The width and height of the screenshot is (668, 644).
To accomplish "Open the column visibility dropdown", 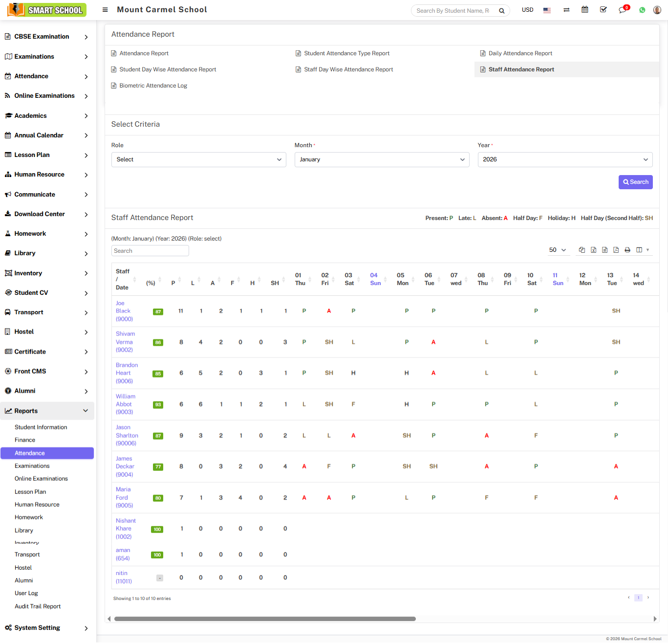I will point(642,250).
